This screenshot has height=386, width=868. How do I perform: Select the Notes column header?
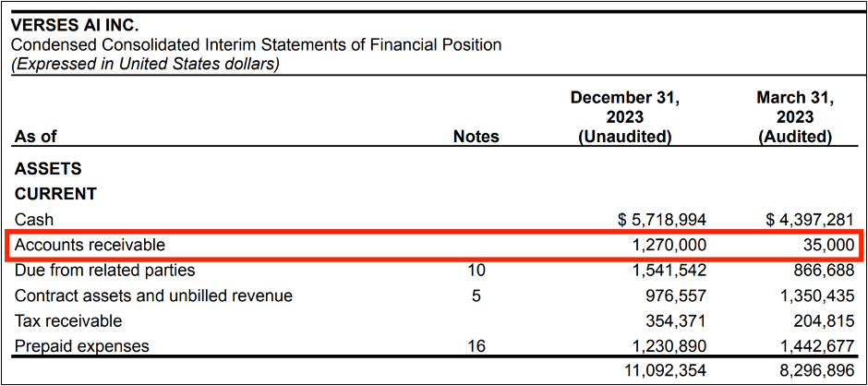[476, 137]
